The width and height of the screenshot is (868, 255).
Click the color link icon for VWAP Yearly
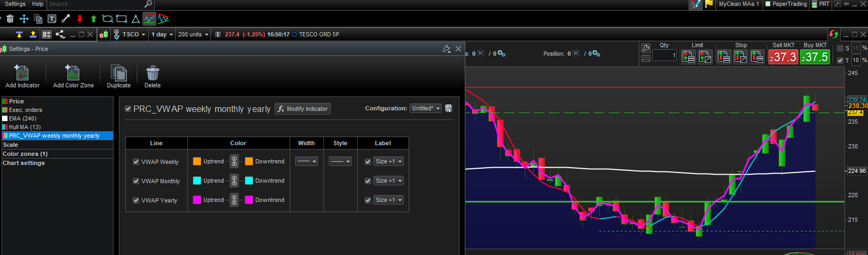[x=234, y=200]
